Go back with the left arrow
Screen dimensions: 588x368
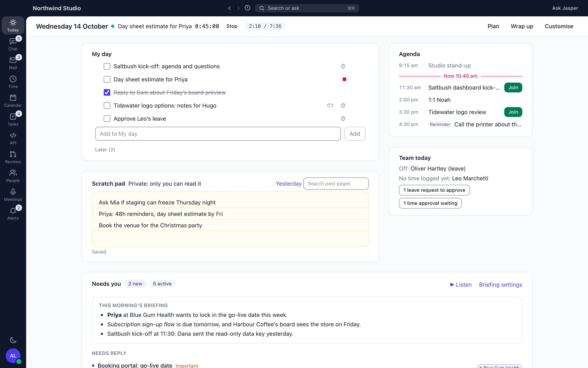tap(229, 8)
